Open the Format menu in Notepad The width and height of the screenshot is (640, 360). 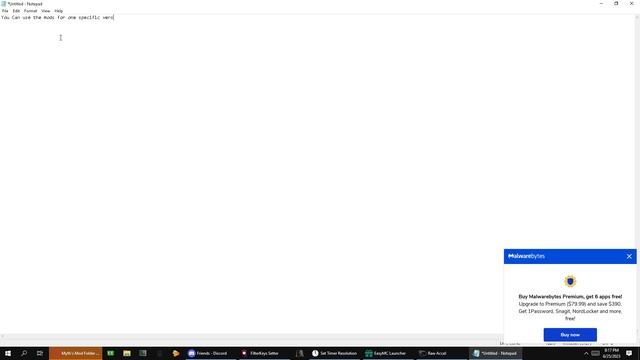tap(31, 11)
